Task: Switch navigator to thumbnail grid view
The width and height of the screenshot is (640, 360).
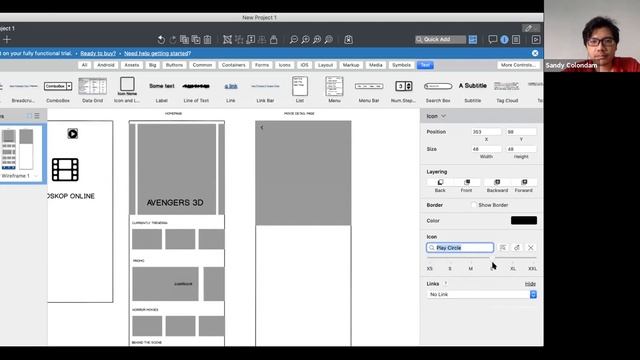Action: point(29,116)
